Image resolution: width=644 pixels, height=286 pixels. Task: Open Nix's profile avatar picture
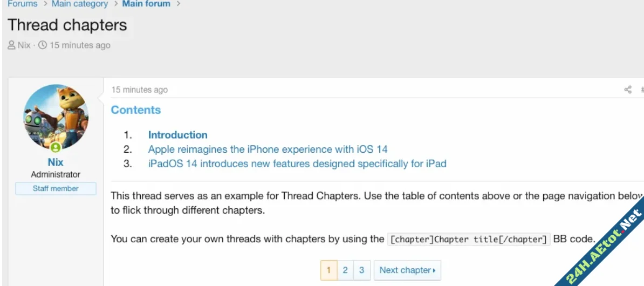(x=56, y=117)
